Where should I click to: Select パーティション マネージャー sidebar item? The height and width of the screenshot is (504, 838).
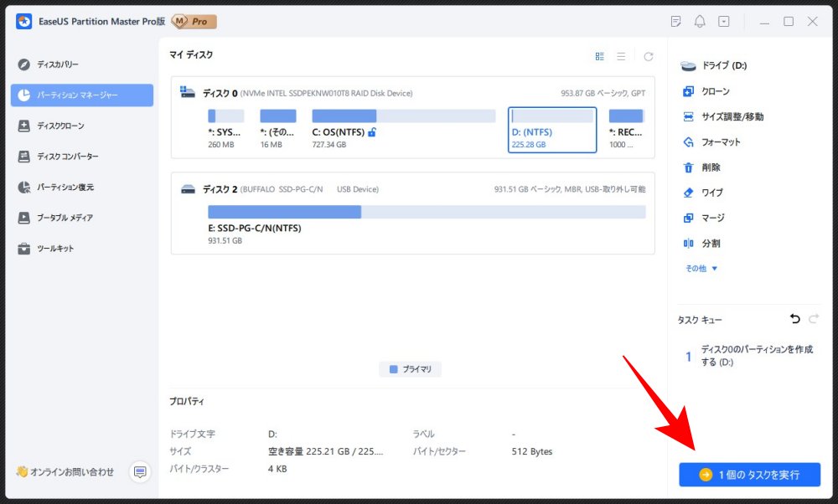click(82, 95)
